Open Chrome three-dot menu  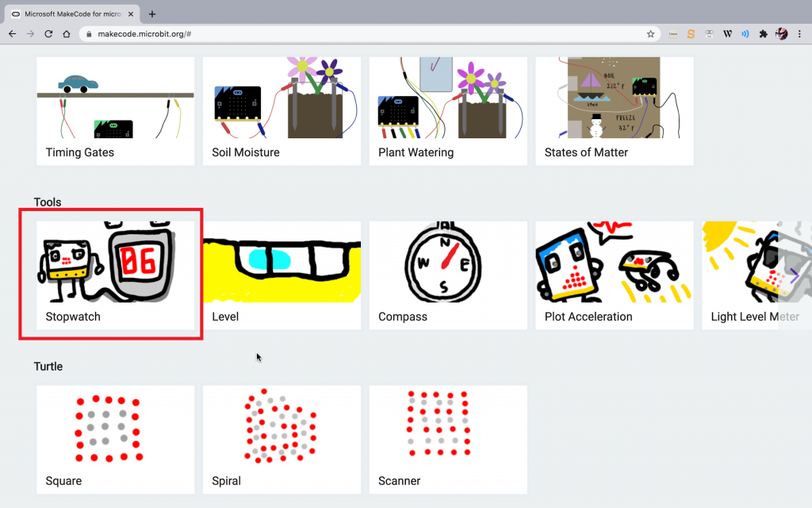point(799,33)
